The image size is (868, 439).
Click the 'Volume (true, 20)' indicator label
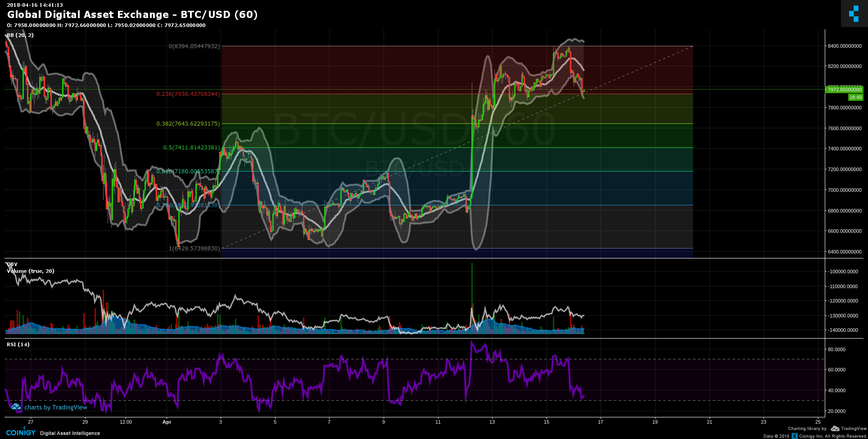31,271
